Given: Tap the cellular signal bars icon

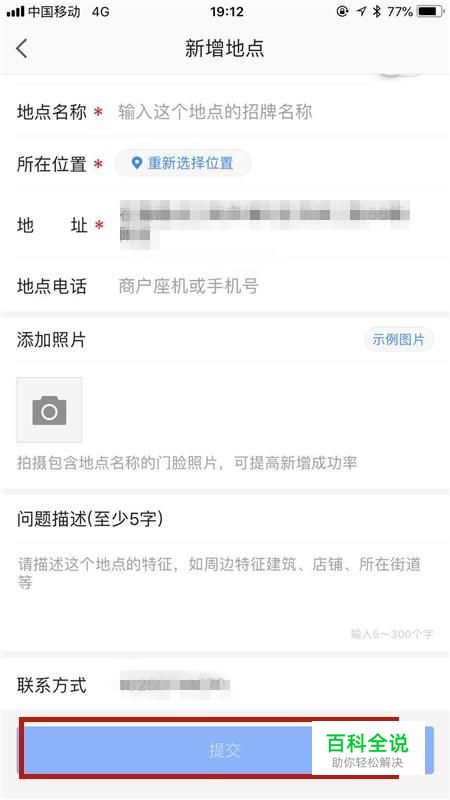Looking at the screenshot, I should tap(15, 11).
